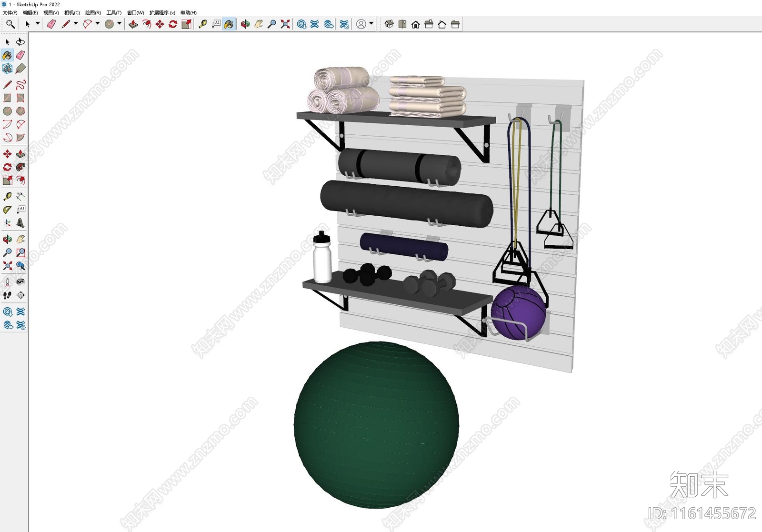Expand the Select tool dropdown arrow in top toolbar
Viewport: 762px width, 532px height.
pyautogui.click(x=38, y=23)
